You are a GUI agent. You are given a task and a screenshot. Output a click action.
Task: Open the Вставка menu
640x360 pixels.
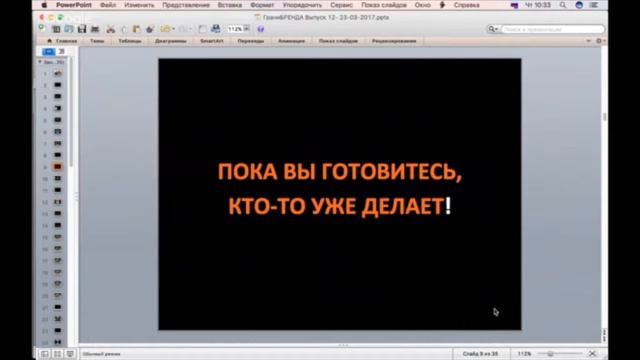click(x=230, y=5)
